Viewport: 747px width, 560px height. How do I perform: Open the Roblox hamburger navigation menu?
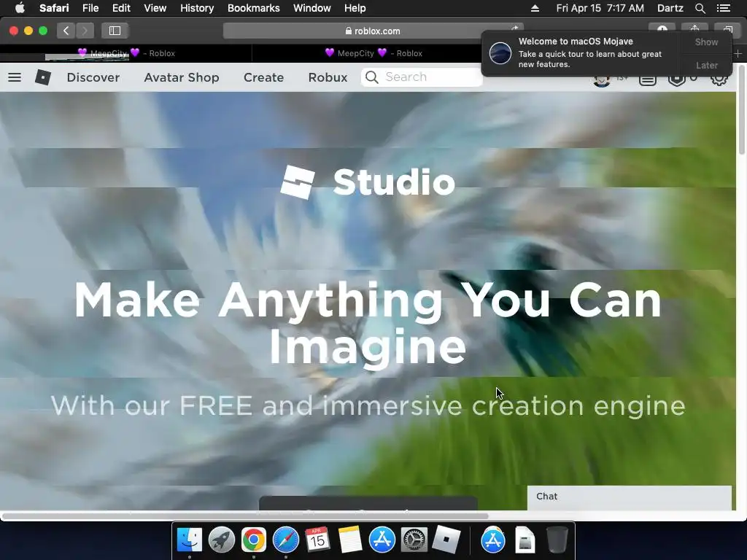(x=15, y=77)
